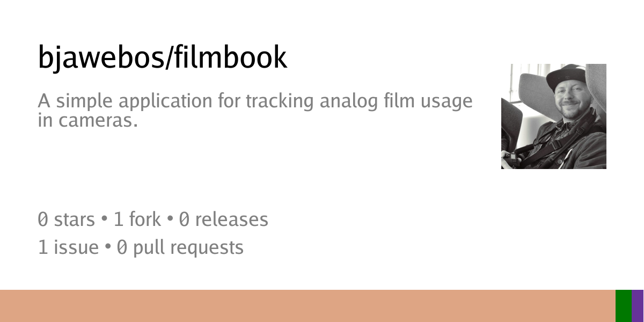Click the bullet between issue and pull requests
Viewport: 644px width, 322px height.
pyautogui.click(x=107, y=248)
